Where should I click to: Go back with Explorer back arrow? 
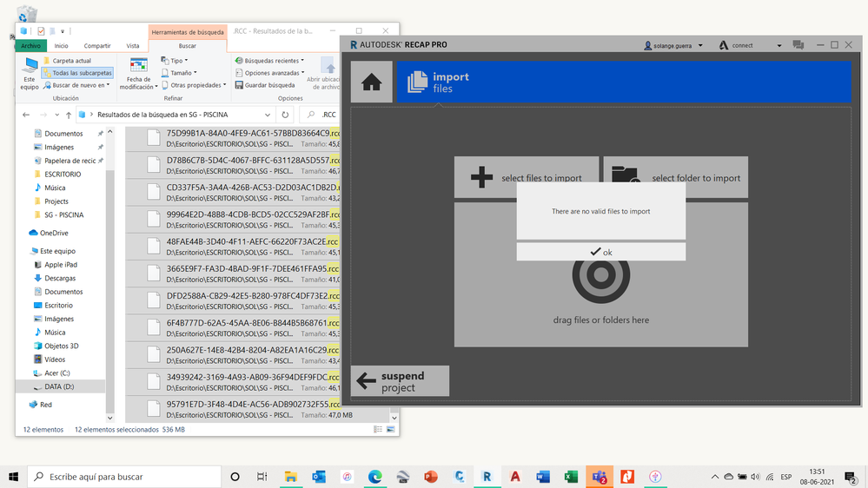(26, 115)
